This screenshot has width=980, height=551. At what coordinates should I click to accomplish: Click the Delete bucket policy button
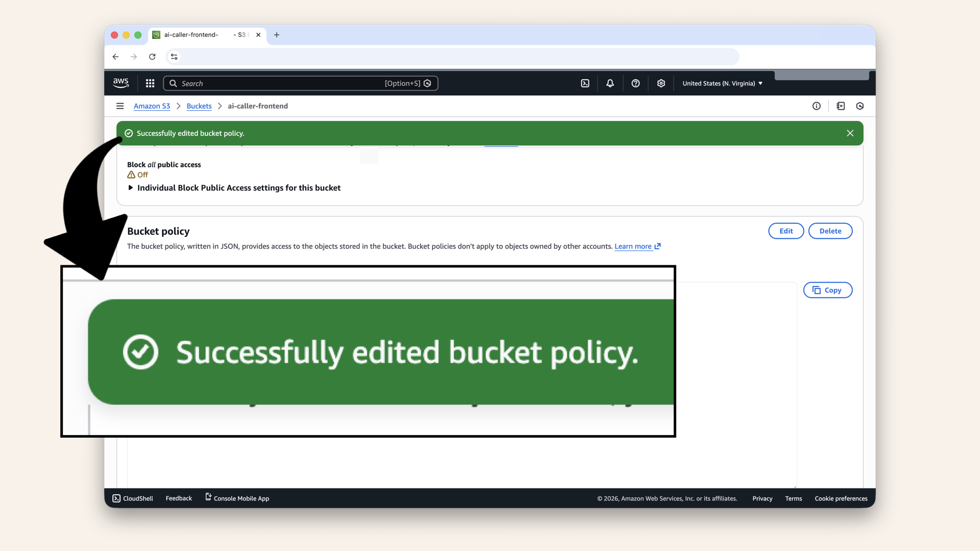click(830, 231)
